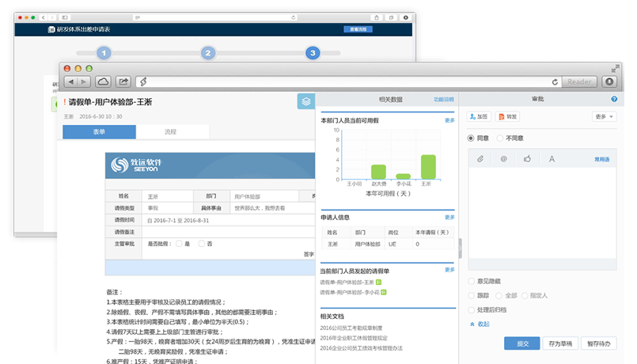Screen dimensions: 637x364
Task: Select the 不同意 radio button
Action: (500, 138)
